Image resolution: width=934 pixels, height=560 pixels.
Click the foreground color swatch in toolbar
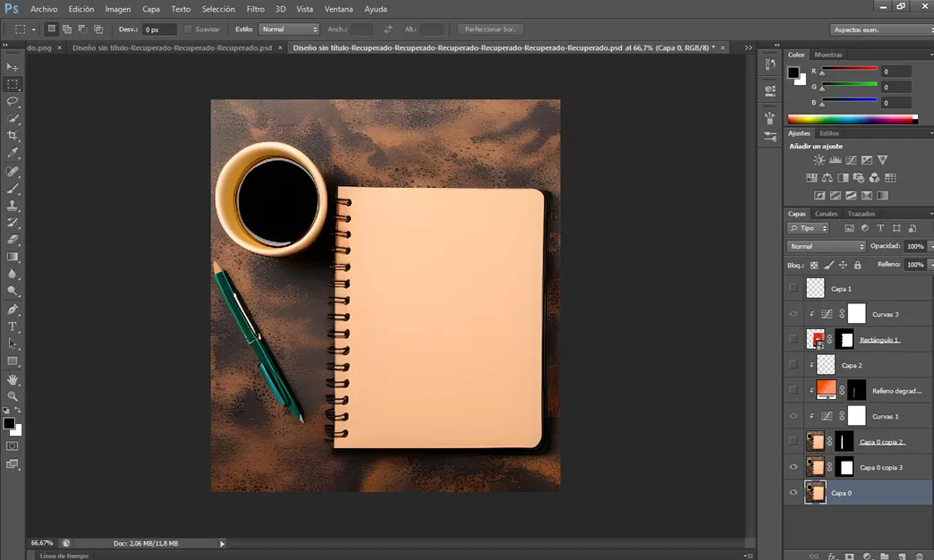pos(9,423)
